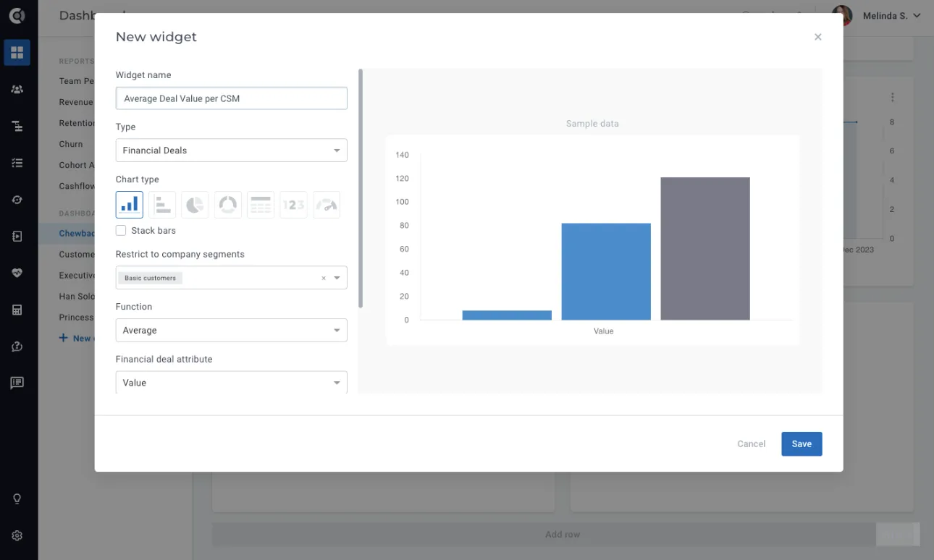Open the Financial deal attribute dropdown
934x560 pixels.
point(231,382)
